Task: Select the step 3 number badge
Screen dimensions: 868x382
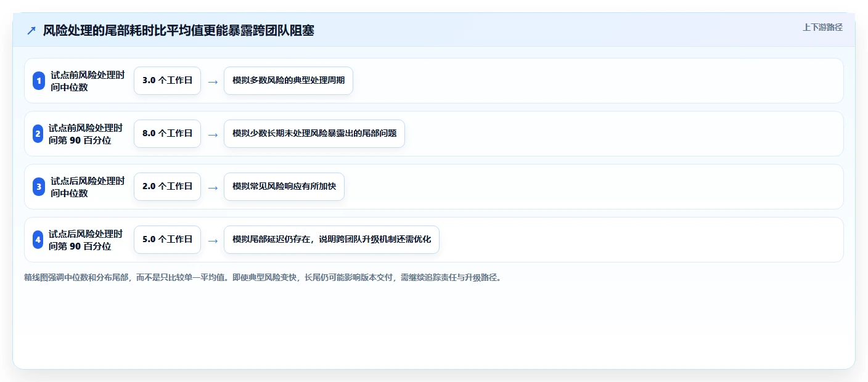Action: (x=39, y=187)
